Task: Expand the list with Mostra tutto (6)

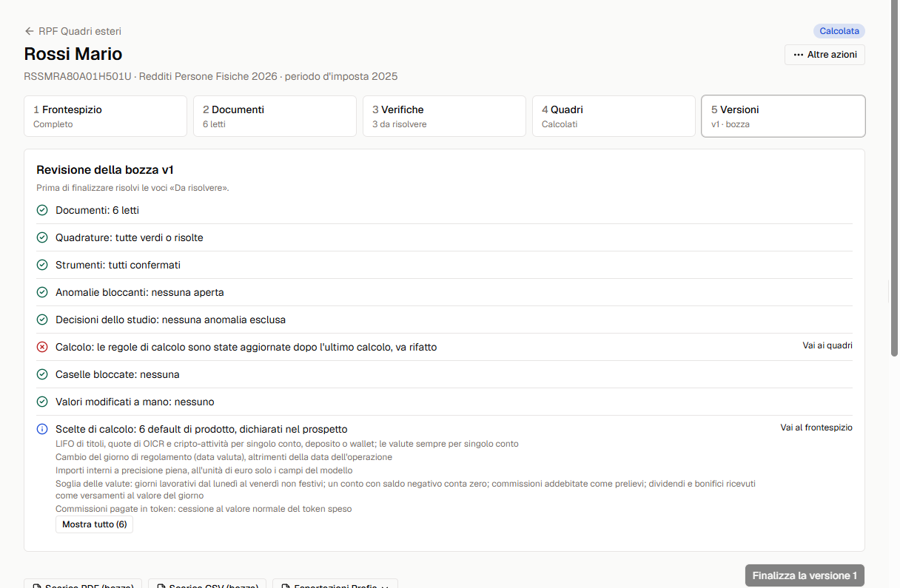Action: coord(94,524)
